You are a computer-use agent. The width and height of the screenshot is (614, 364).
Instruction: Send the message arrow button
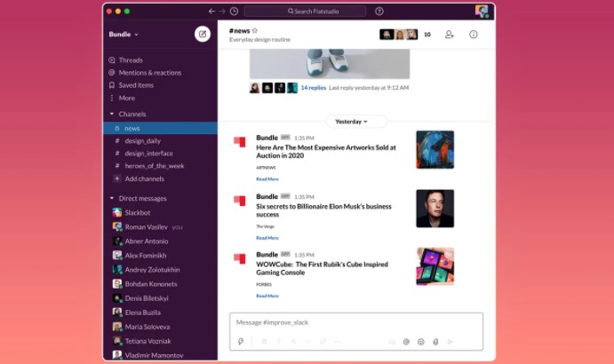(451, 342)
